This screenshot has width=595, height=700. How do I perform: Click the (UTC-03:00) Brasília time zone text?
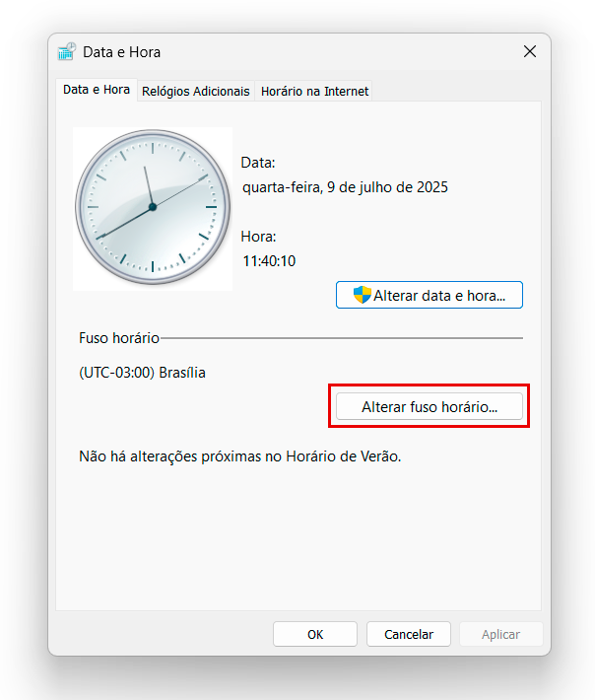(x=143, y=373)
